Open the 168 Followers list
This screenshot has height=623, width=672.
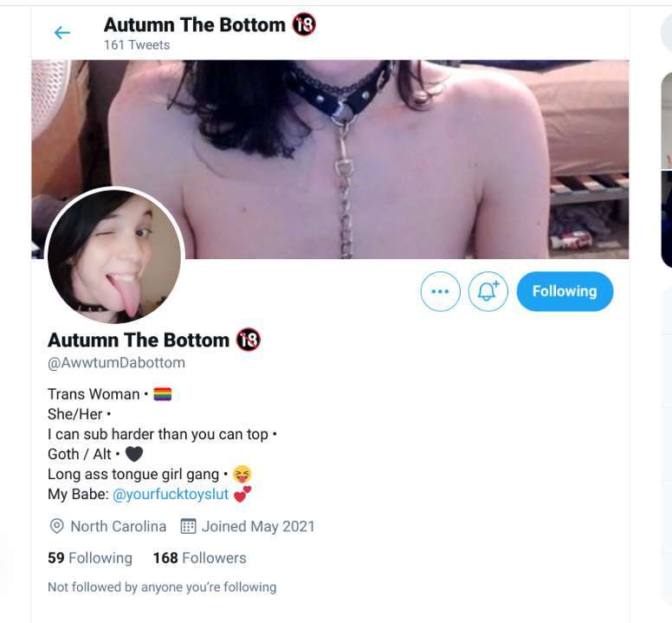(x=200, y=558)
